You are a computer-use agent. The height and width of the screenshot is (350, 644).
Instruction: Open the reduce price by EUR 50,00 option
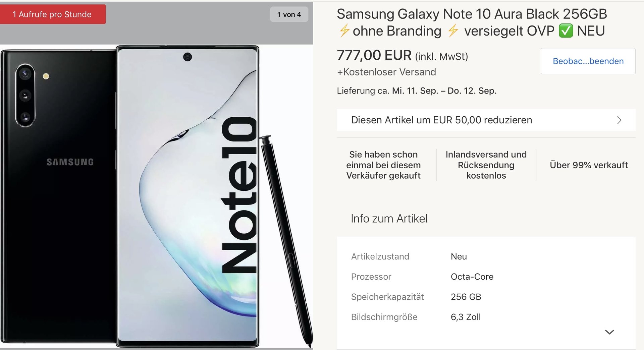(486, 120)
